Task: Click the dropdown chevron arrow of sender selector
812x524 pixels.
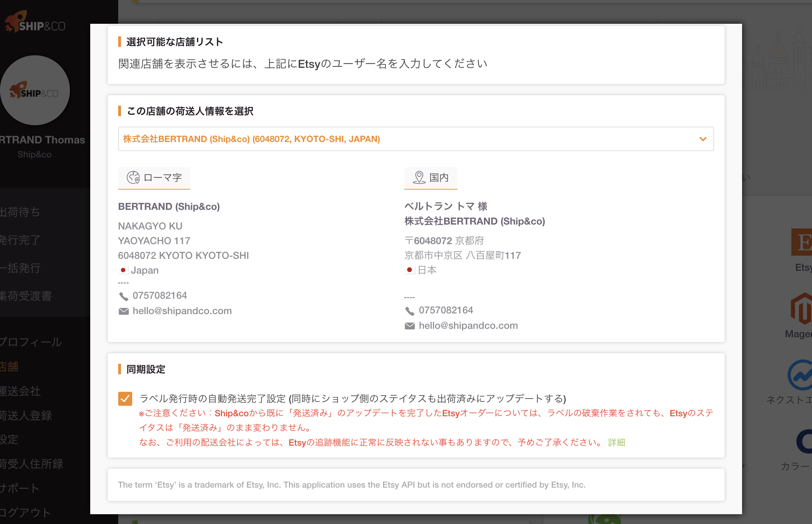Action: click(x=703, y=139)
